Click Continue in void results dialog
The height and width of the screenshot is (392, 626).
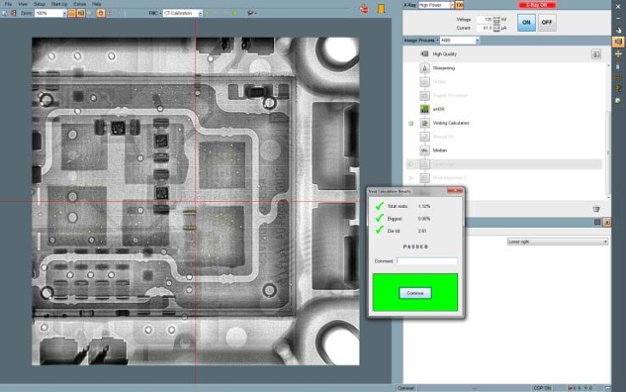coord(415,293)
